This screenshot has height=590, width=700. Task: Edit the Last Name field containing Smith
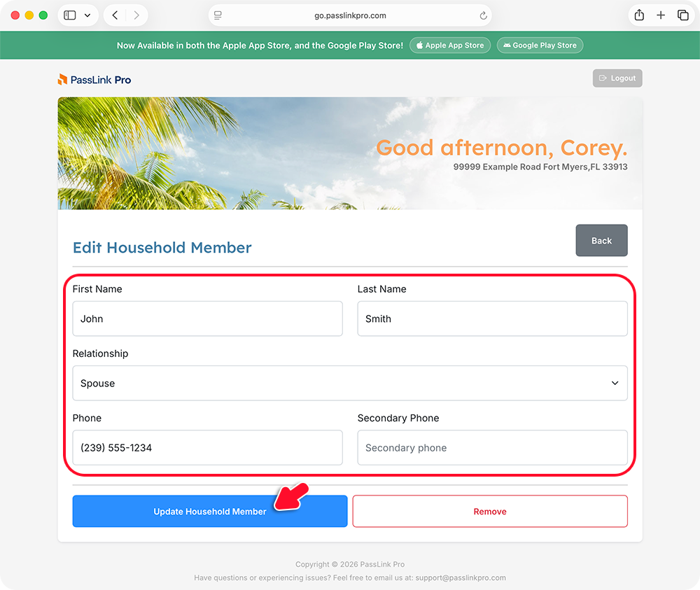[492, 318]
